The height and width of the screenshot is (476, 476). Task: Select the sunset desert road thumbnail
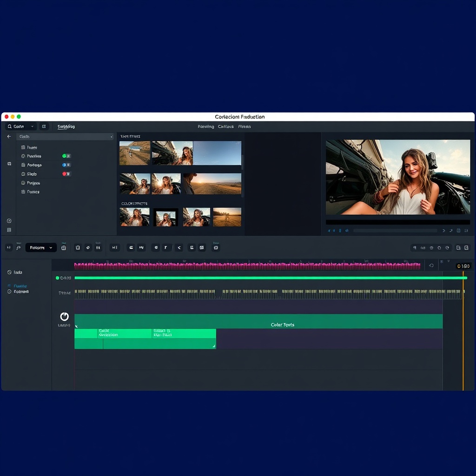point(212,184)
